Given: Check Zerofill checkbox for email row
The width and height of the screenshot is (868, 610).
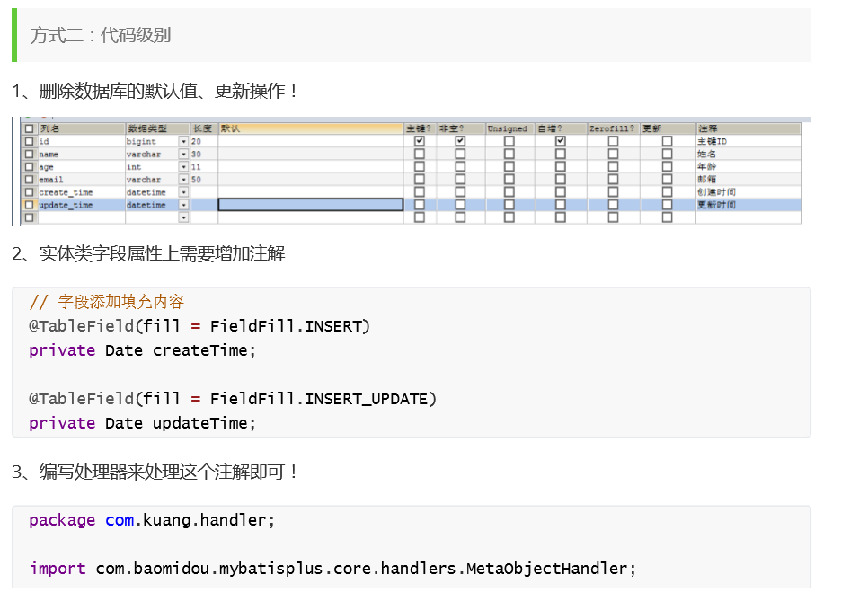Looking at the screenshot, I should click(x=613, y=180).
